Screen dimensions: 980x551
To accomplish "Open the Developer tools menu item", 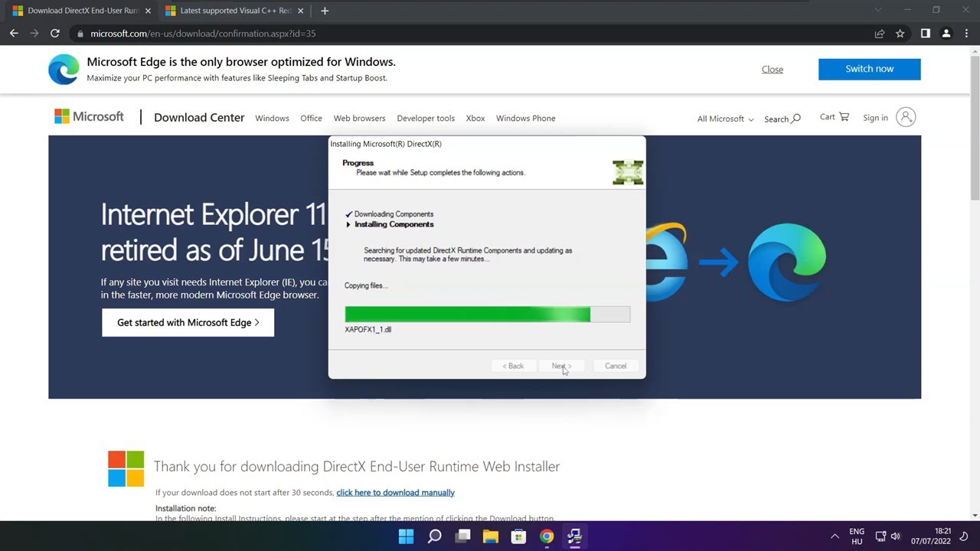I will pyautogui.click(x=426, y=119).
